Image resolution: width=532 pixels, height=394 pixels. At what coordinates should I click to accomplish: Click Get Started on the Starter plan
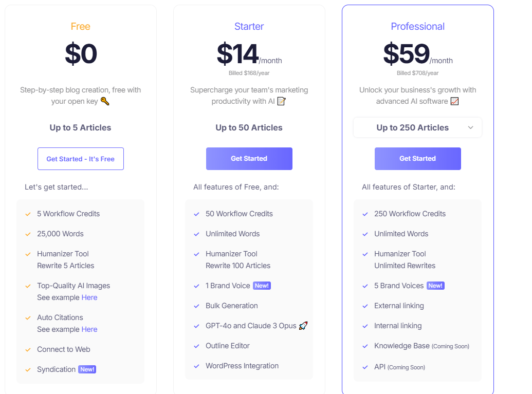[249, 159]
